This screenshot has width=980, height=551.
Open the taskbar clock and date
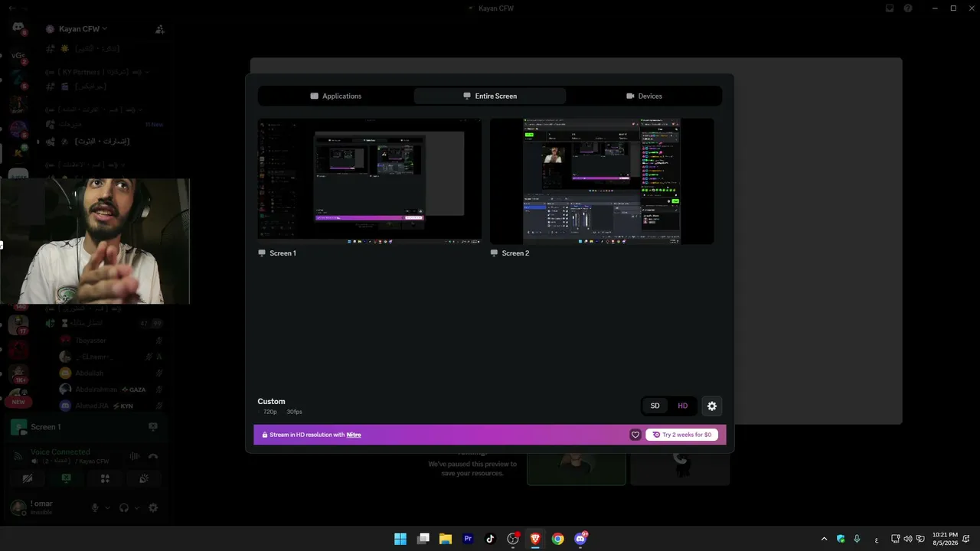(x=945, y=539)
